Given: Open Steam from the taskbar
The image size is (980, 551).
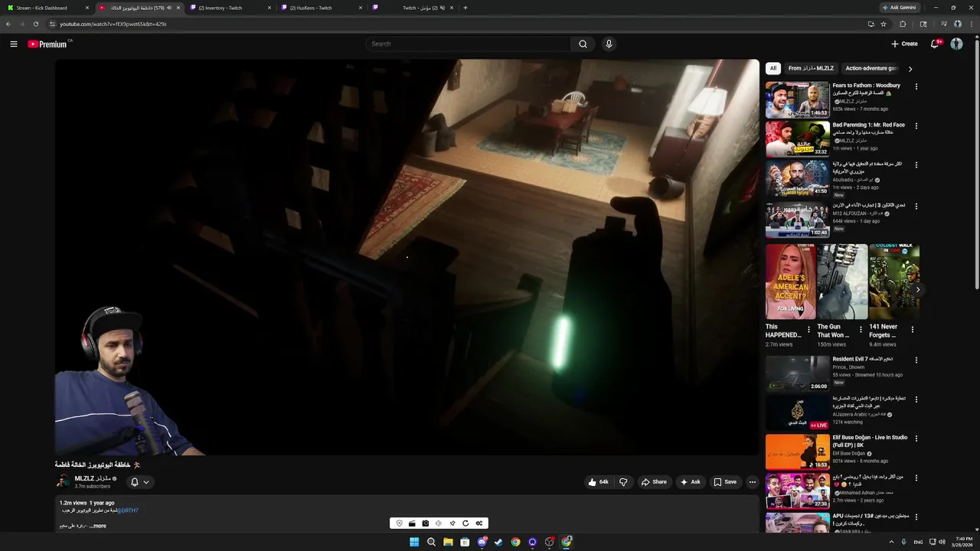Looking at the screenshot, I should [498, 542].
